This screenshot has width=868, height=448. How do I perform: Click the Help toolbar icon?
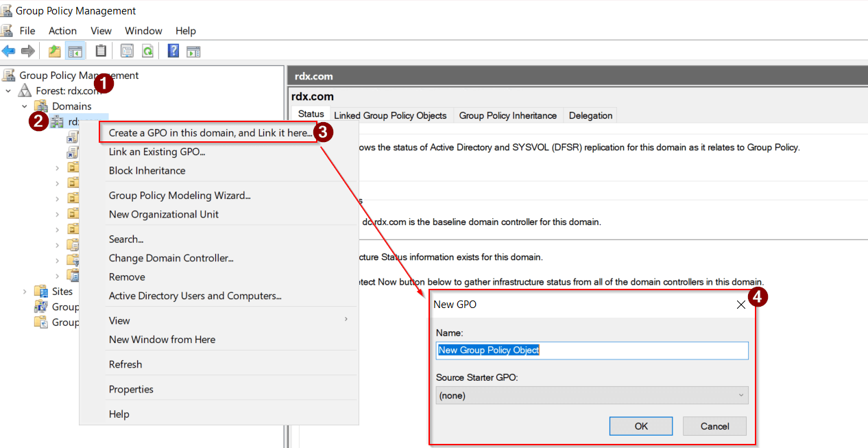pos(173,50)
